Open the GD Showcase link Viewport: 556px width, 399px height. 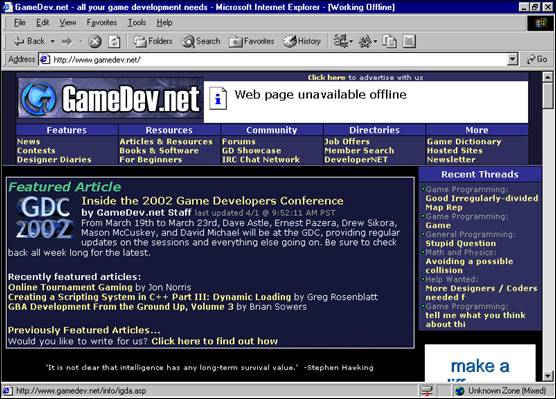point(251,150)
